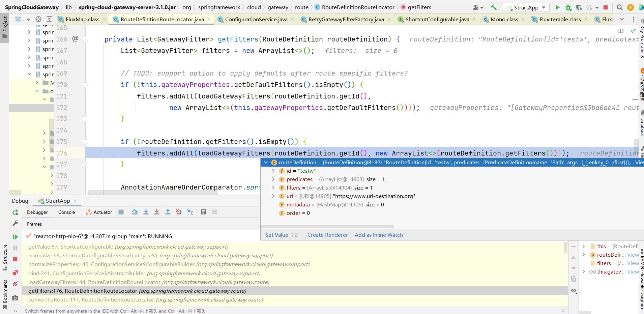Click Step Into blue arrow
This screenshot has height=314, width=644.
(146, 212)
